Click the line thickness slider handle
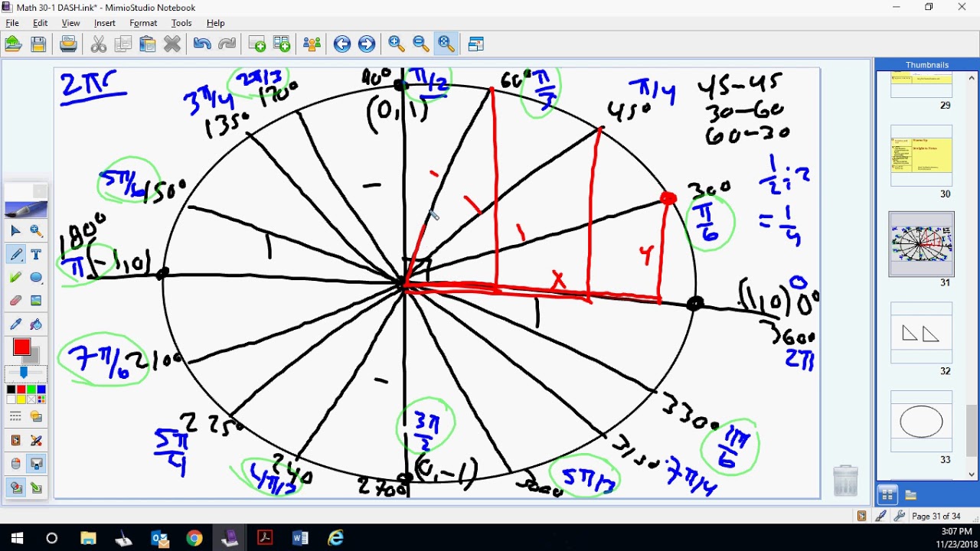Viewport: 980px width, 551px height. (24, 373)
